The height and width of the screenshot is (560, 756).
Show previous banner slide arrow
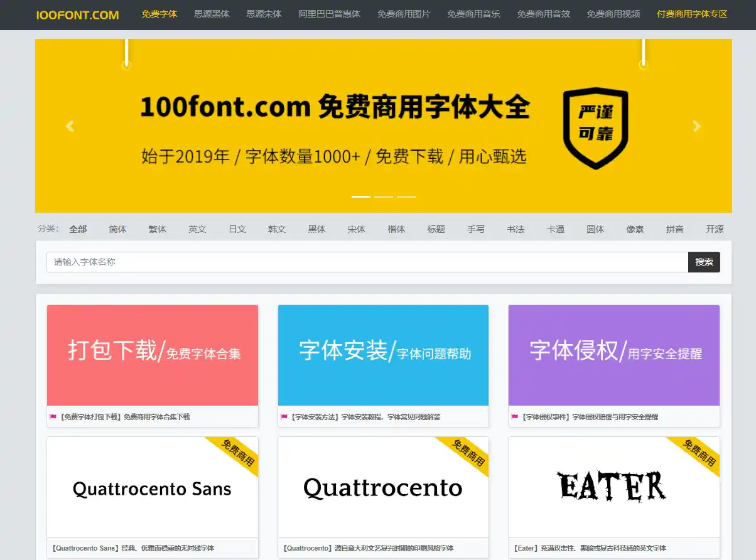pyautogui.click(x=70, y=126)
